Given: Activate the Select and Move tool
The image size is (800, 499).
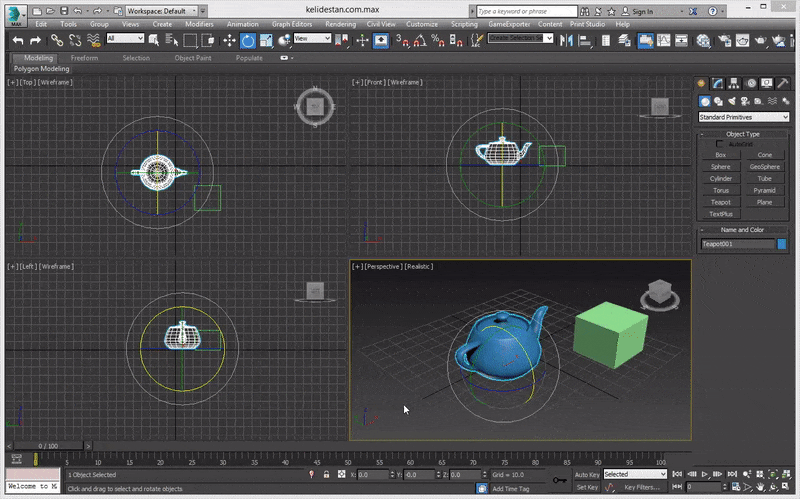Looking at the screenshot, I should 229,40.
